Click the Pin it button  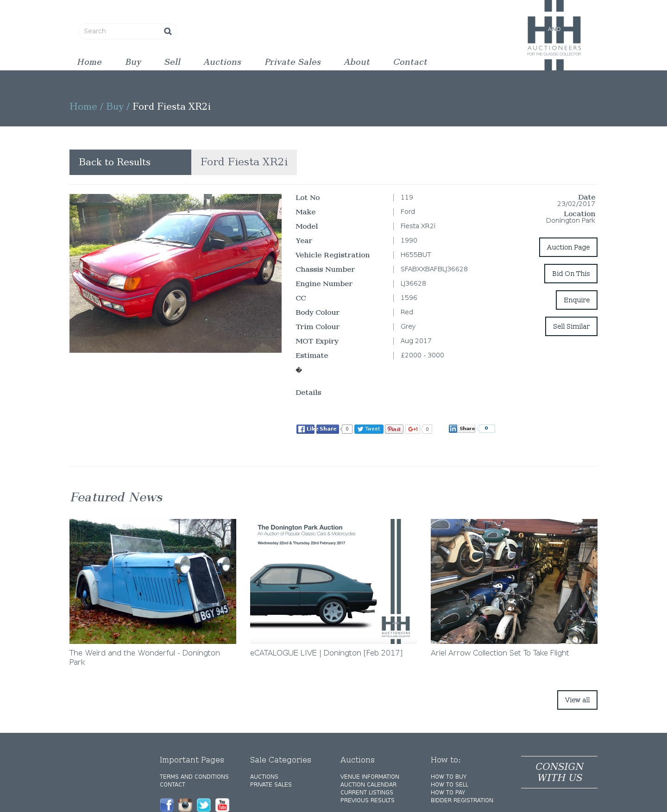tap(394, 429)
